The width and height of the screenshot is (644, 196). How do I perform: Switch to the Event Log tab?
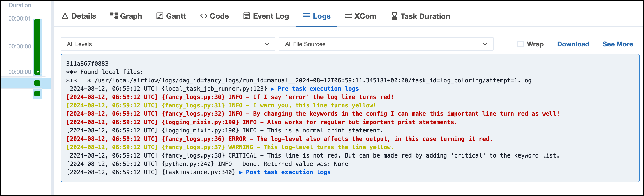[271, 16]
